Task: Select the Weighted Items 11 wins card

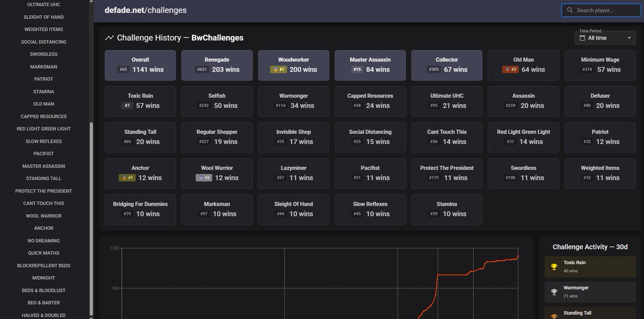Action: pos(600,173)
